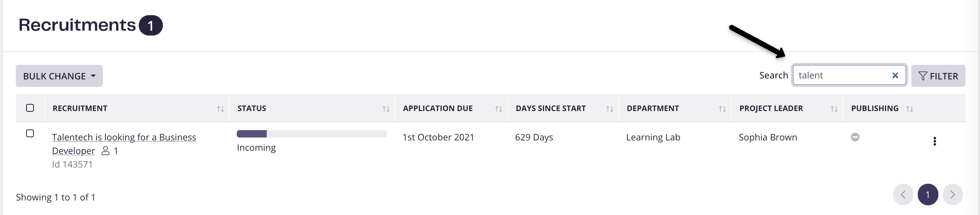This screenshot has width=980, height=215.
Task: Sort by Recruitment column arrows
Action: (x=220, y=109)
